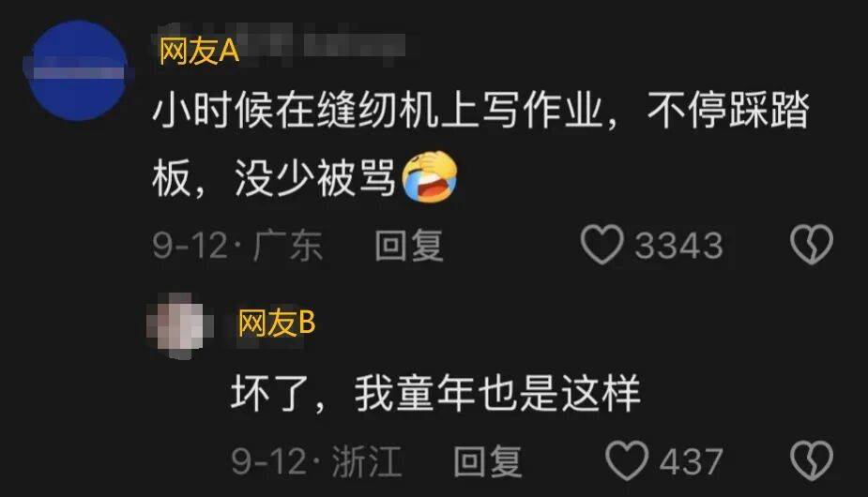Reply to 网友B's comment
This screenshot has width=868, height=497.
coord(487,461)
